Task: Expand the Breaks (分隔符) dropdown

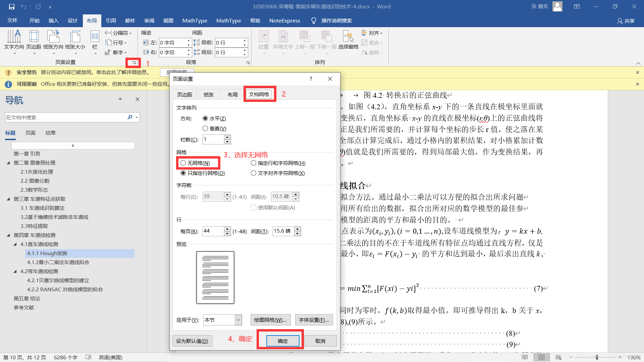Action: pos(118,33)
